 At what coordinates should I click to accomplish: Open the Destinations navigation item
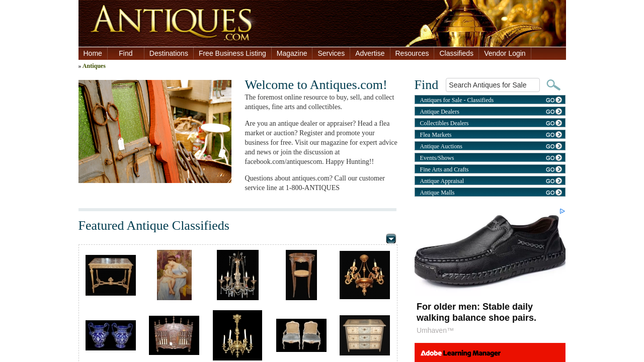tap(169, 53)
